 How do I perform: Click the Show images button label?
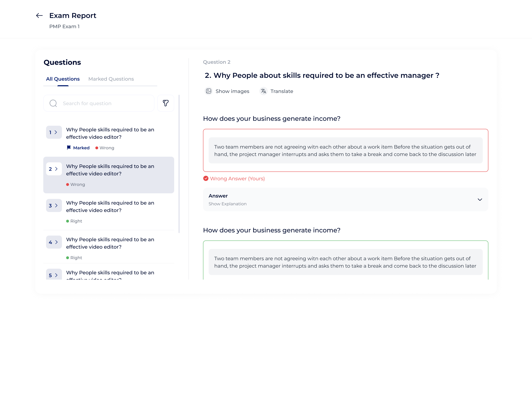pyautogui.click(x=232, y=91)
